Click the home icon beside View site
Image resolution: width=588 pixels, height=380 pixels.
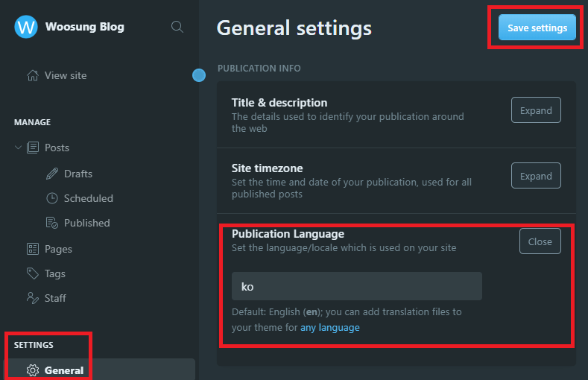32,75
